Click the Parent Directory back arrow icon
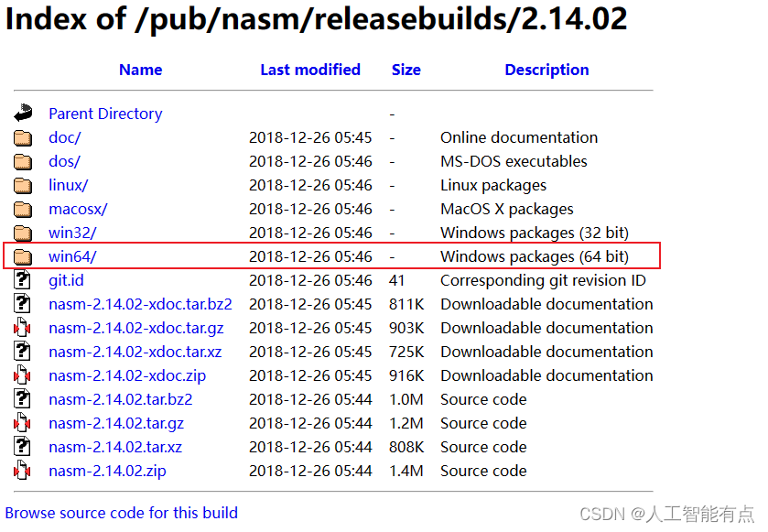This screenshot has width=768, height=532. (23, 113)
